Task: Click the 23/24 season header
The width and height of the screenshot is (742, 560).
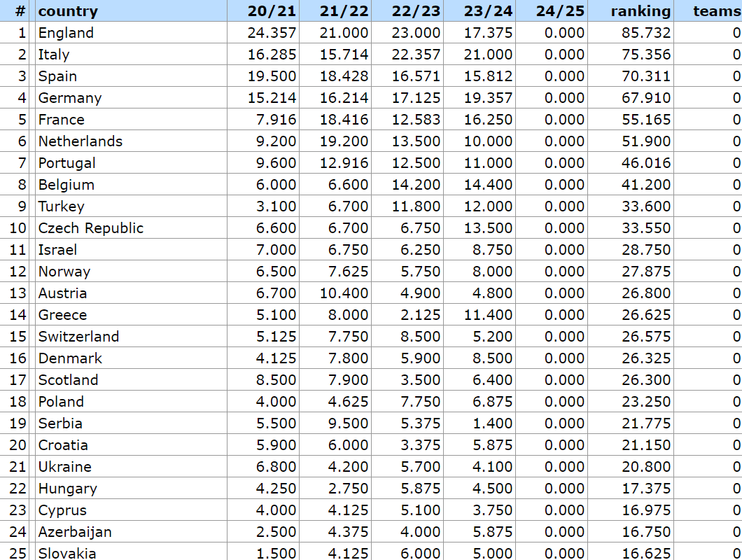Action: (489, 11)
